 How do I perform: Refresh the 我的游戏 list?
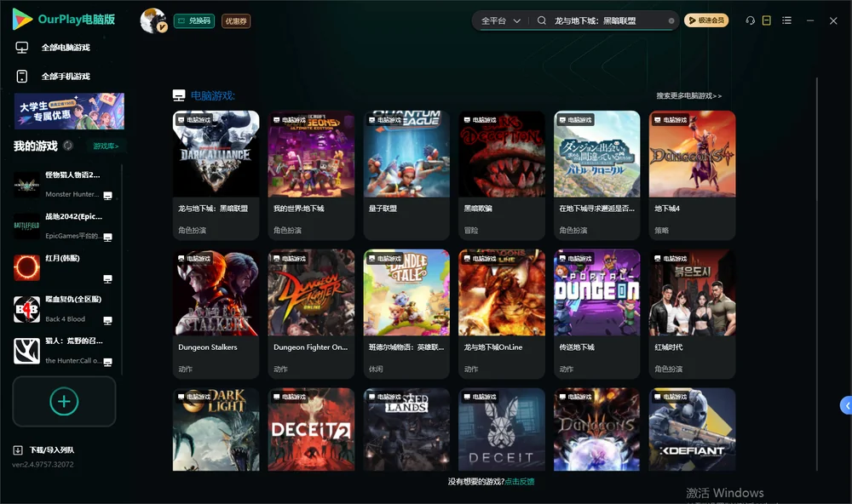pyautogui.click(x=68, y=146)
